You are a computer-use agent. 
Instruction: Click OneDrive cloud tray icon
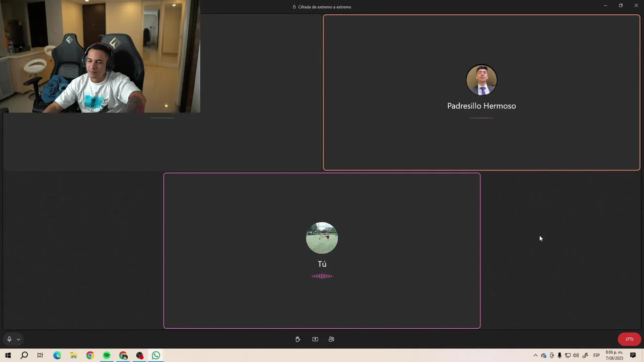point(543,355)
